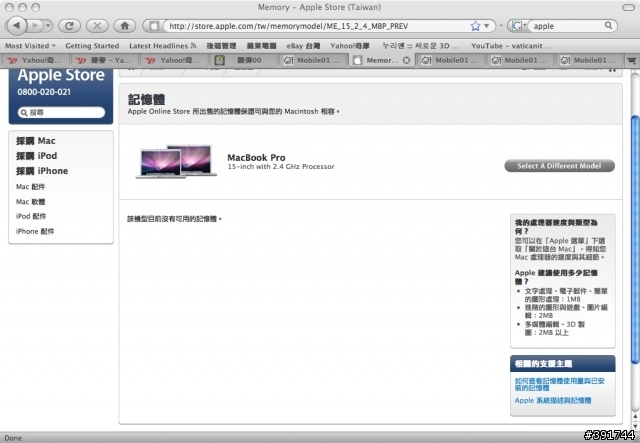Open the back/forward history dropdown arrow
640x443 pixels.
pyautogui.click(x=48, y=26)
